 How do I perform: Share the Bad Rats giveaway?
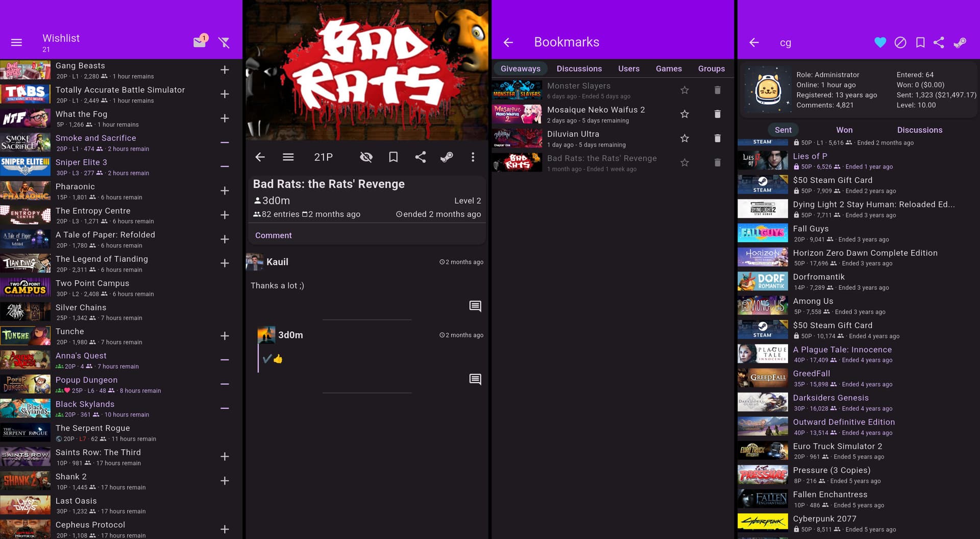click(421, 157)
